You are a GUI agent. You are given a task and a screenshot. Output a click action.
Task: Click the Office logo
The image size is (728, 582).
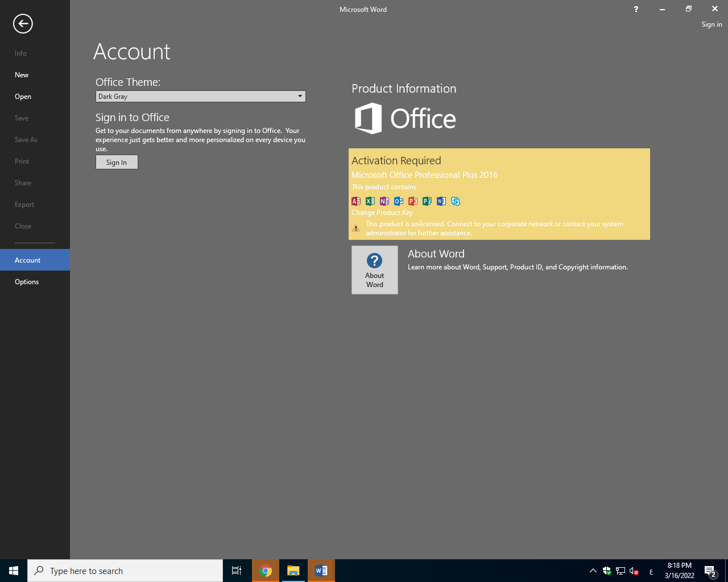pos(406,118)
